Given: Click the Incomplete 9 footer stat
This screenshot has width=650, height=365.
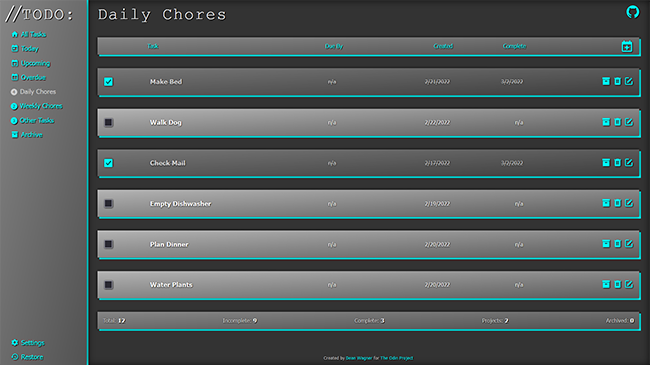Looking at the screenshot, I should click(240, 321).
